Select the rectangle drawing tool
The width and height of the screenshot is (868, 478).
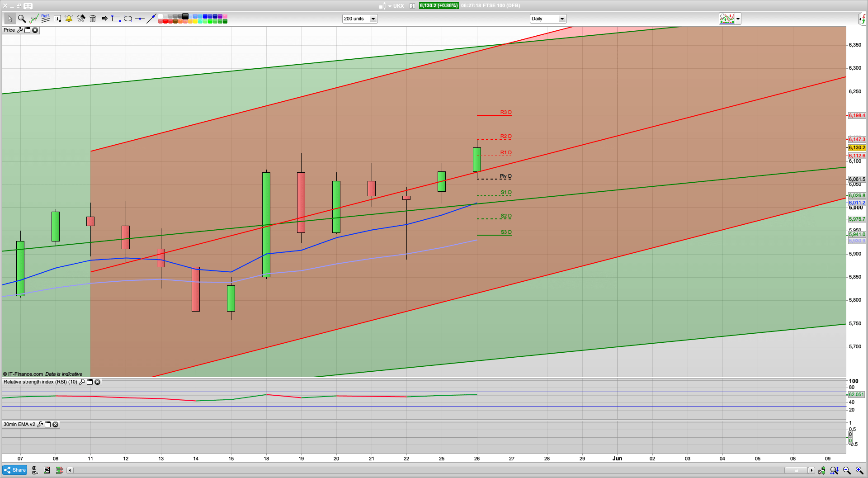click(x=116, y=19)
